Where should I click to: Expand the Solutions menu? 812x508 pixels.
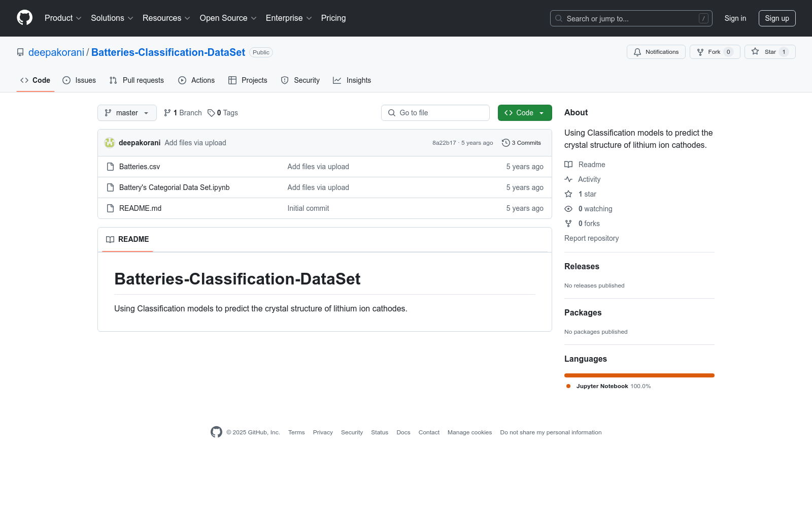(x=112, y=18)
